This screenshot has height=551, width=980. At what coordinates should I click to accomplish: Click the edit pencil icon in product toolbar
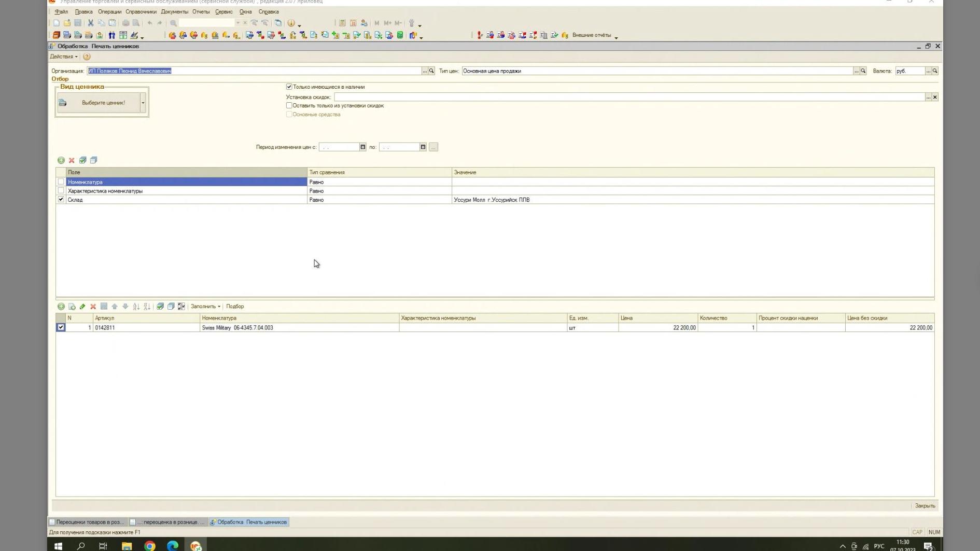pos(82,307)
